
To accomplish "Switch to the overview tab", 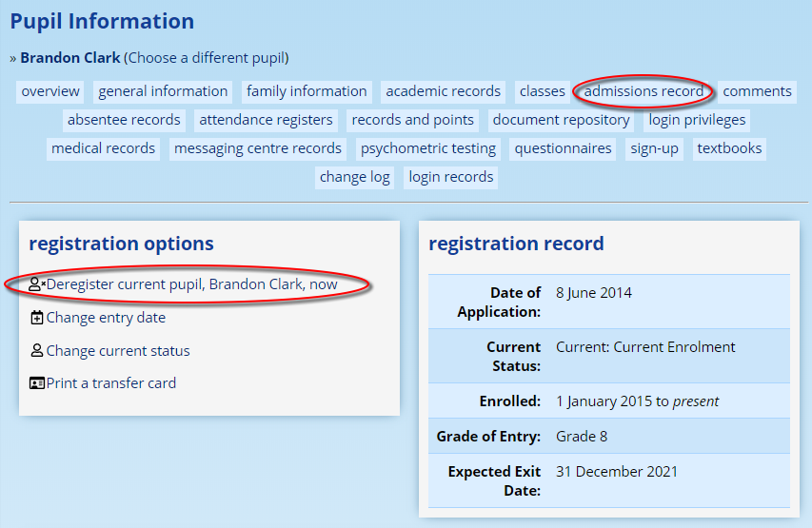I will [50, 91].
